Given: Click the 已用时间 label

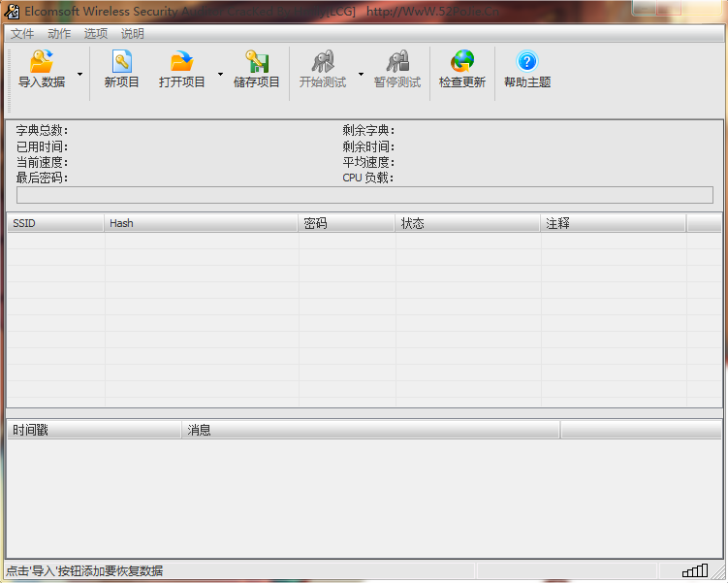Looking at the screenshot, I should point(42,146).
